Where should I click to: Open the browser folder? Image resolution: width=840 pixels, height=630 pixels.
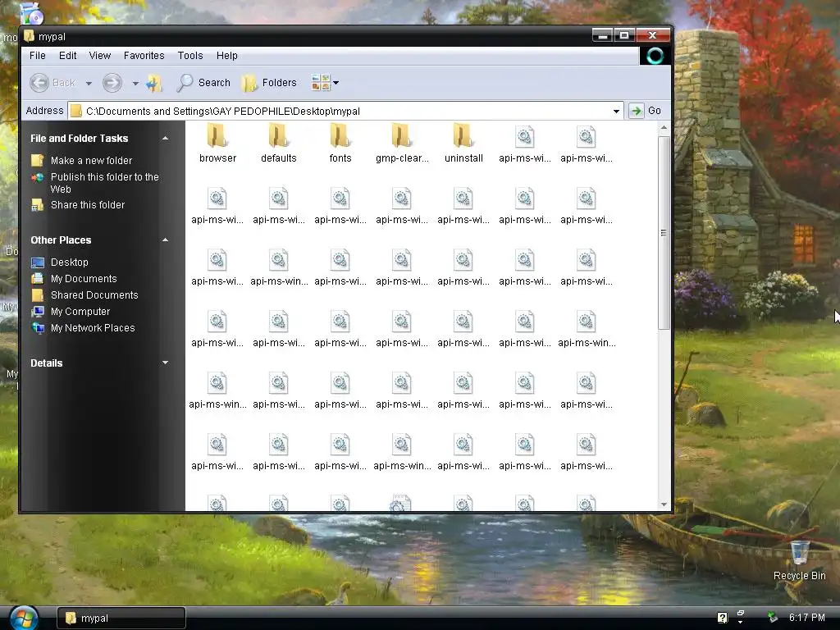tap(217, 143)
